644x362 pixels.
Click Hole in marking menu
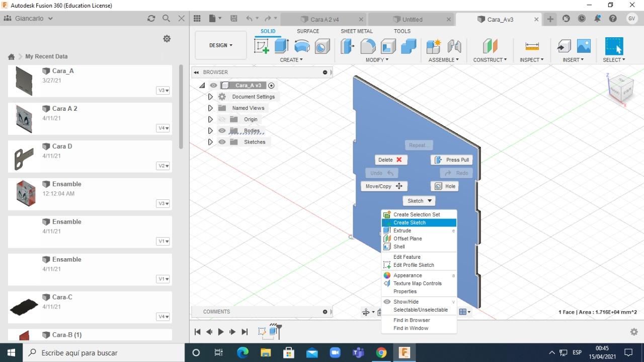point(445,186)
